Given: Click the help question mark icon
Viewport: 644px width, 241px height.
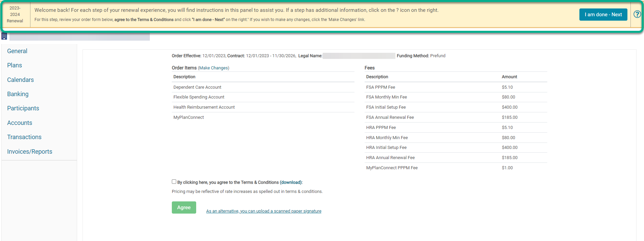Looking at the screenshot, I should coord(637,14).
